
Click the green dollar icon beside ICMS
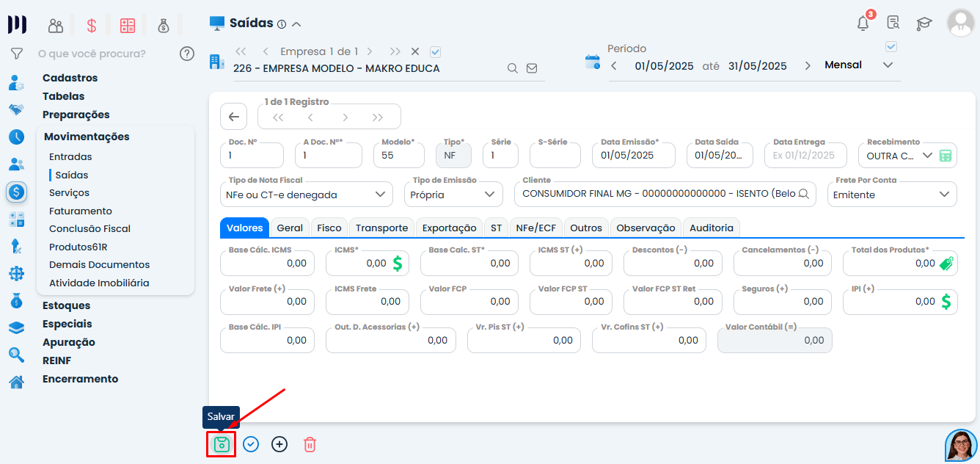coord(398,263)
